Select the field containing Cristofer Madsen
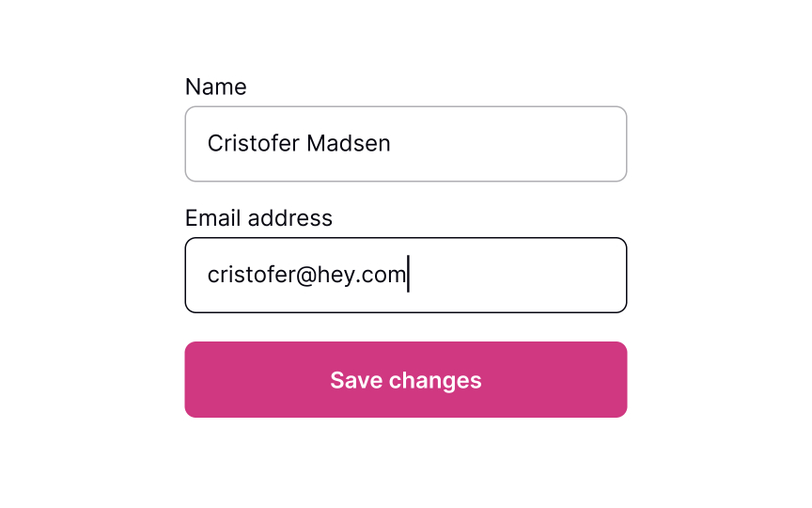This screenshot has height=508, width=812. point(406,144)
